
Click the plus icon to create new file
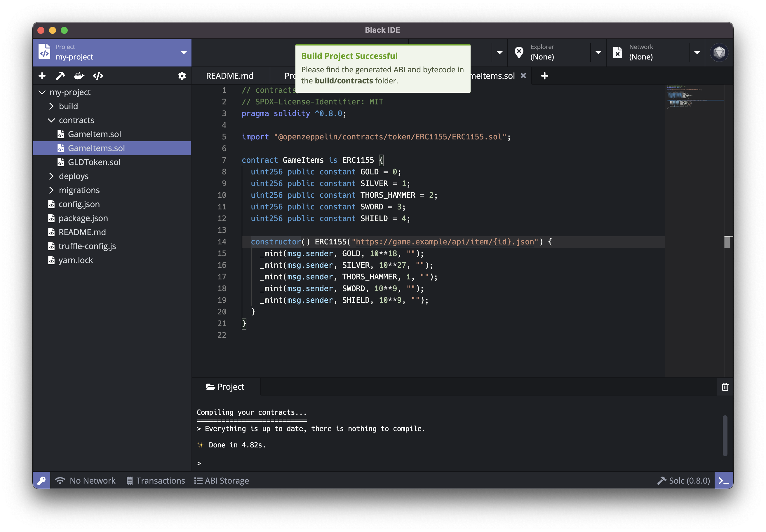42,76
